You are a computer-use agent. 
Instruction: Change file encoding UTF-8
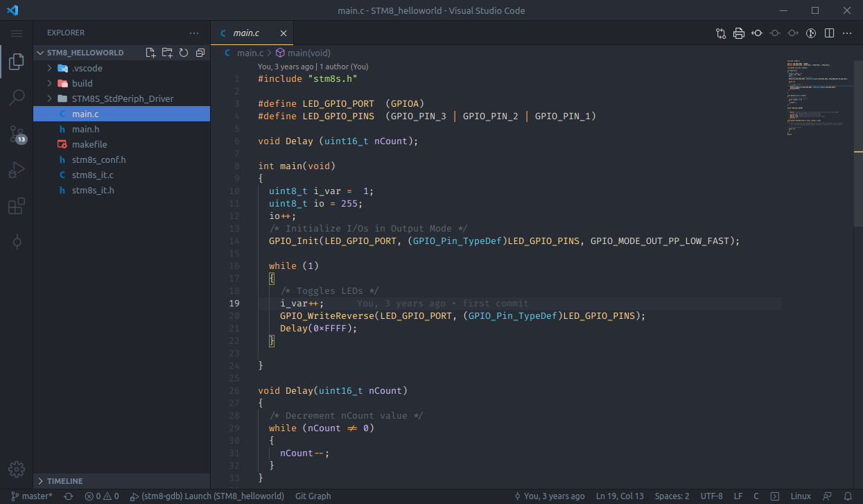click(x=711, y=496)
